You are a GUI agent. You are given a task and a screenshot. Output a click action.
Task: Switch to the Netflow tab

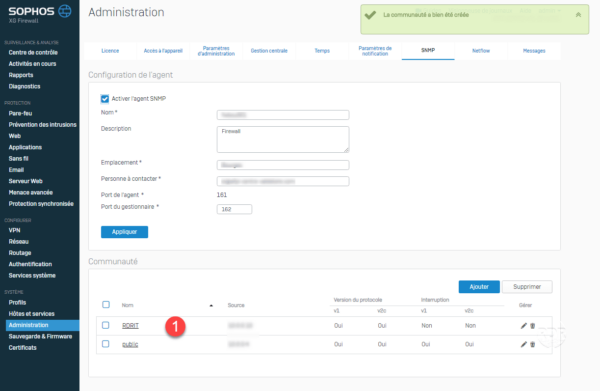click(481, 51)
